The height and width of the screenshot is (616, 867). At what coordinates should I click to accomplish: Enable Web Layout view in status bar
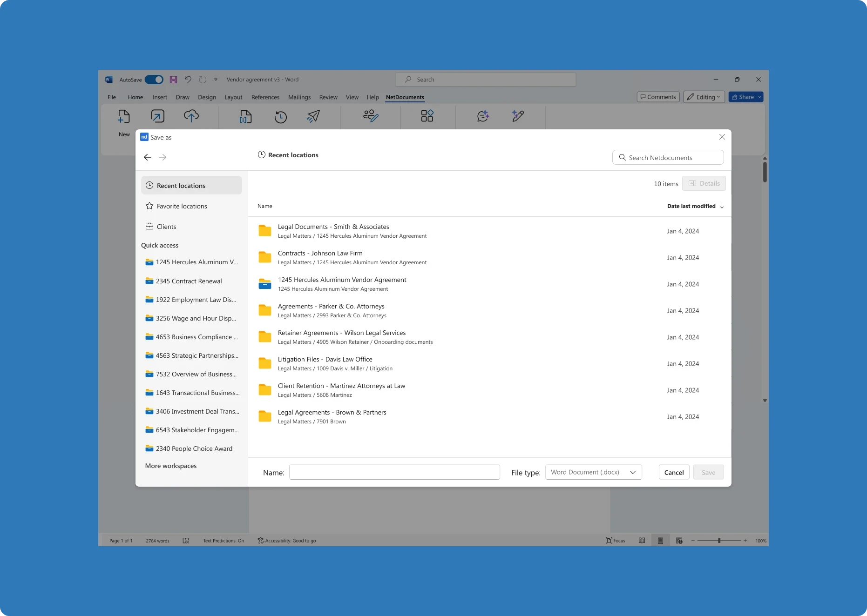point(678,540)
